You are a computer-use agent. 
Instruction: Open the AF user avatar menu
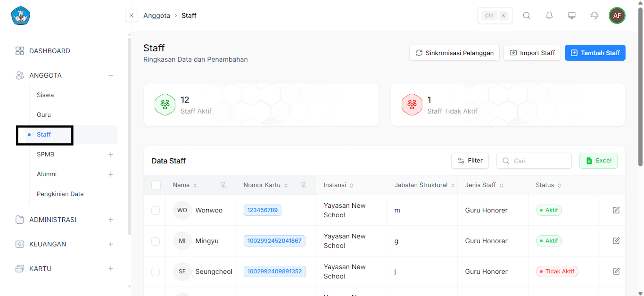tap(617, 15)
